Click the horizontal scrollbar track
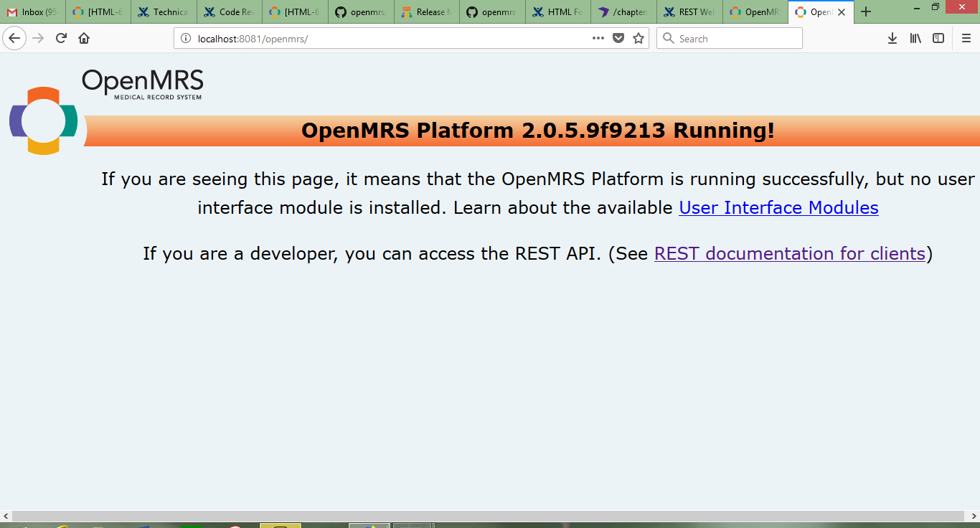Screen dimensions: 980x528 coord(490,517)
